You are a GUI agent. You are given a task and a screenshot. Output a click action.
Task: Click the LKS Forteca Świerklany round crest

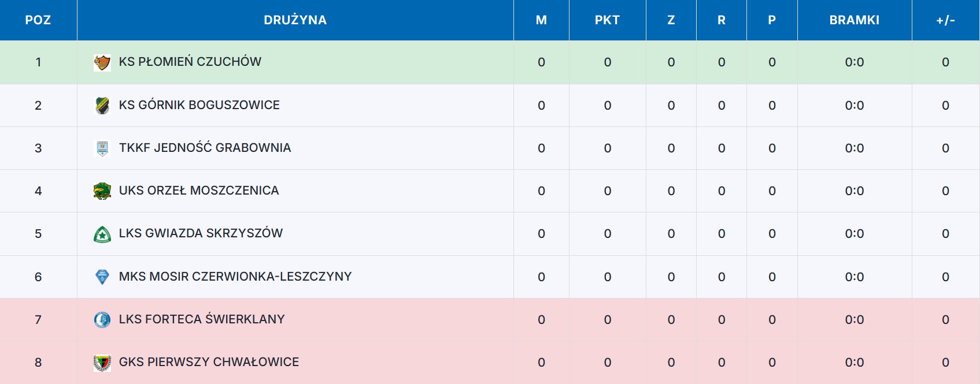click(102, 319)
